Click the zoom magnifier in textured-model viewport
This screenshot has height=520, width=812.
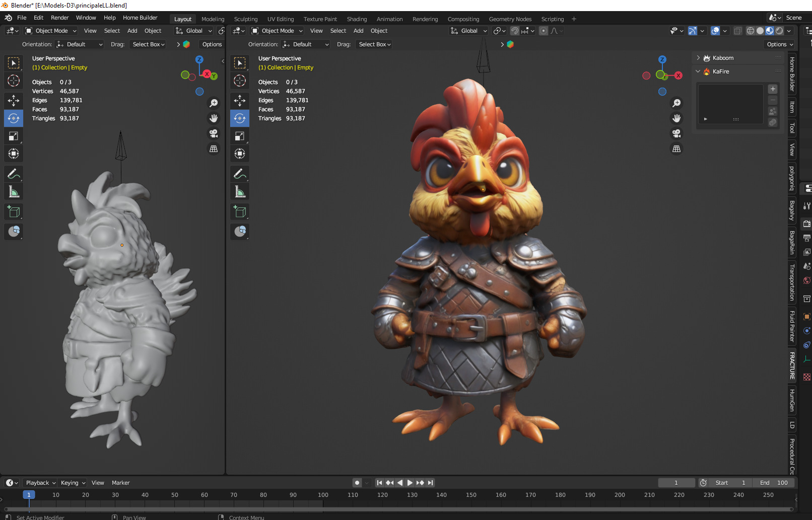676,103
